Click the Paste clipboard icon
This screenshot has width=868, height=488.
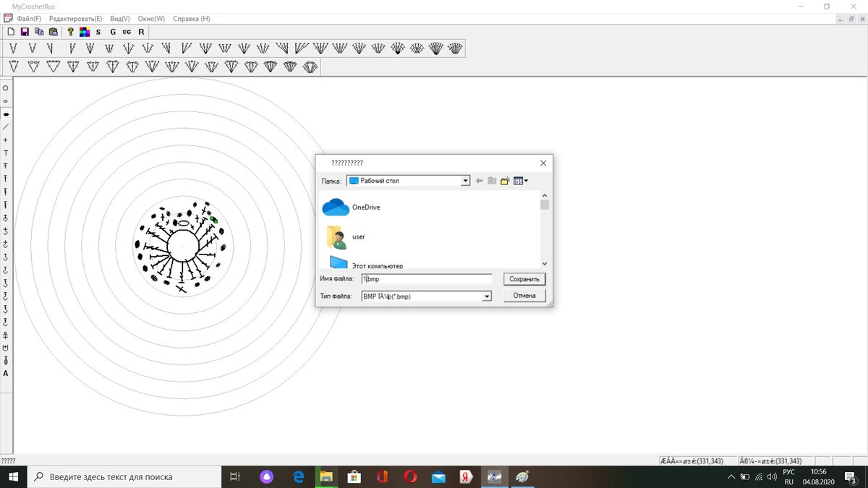coord(53,32)
